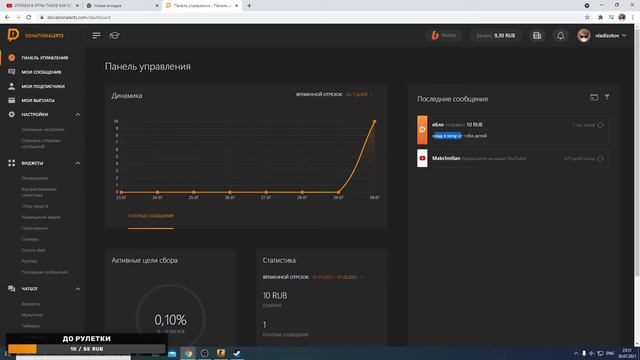Image resolution: width=640 pixels, height=360 pixels.
Task: Open the Динамика time range dropdown
Action: (x=359, y=94)
